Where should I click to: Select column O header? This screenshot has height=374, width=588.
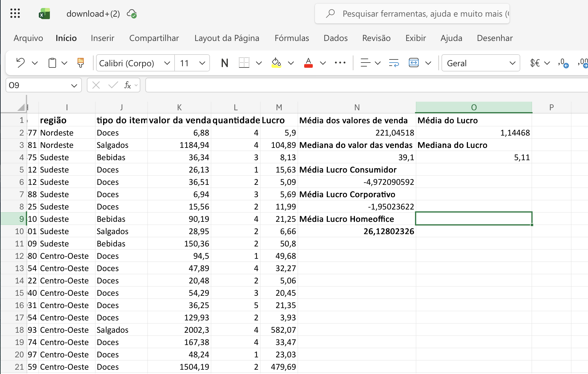click(474, 107)
